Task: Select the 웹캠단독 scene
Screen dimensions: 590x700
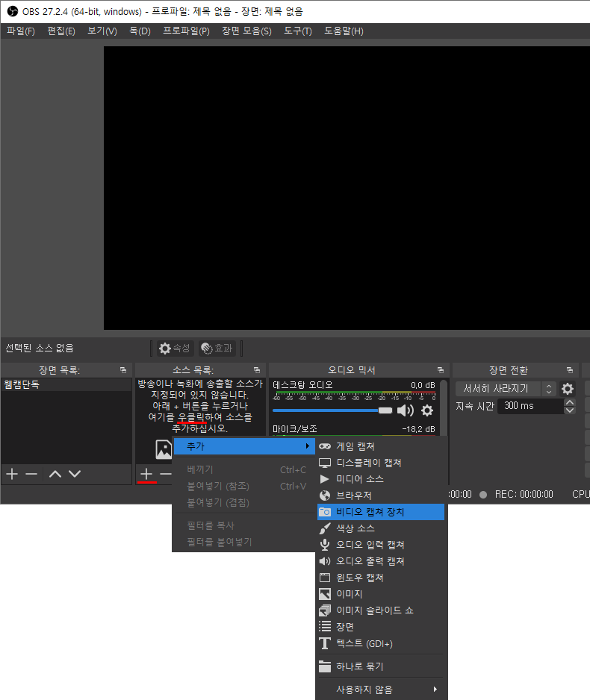Action: (x=66, y=385)
